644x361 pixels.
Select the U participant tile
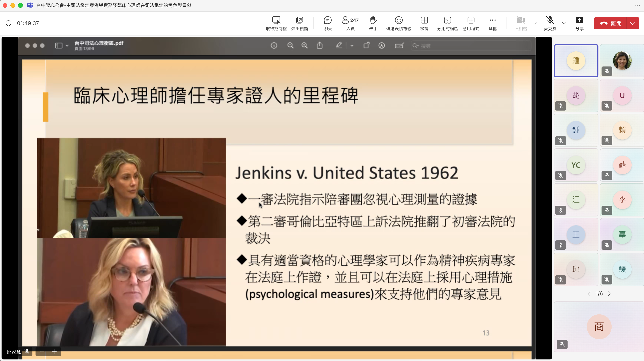click(x=622, y=95)
